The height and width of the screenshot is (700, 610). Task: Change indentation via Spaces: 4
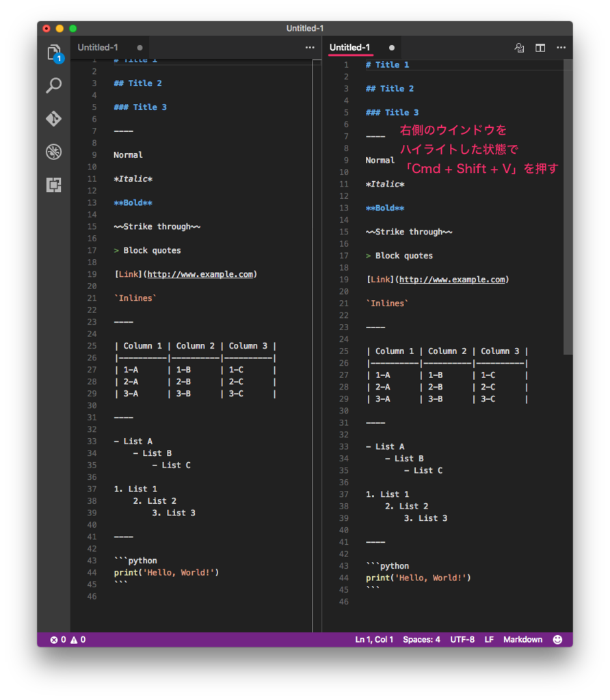421,640
